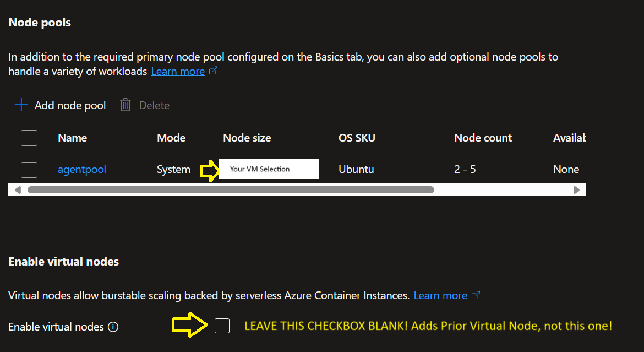Click external link icon beside node pools Learn more

[214, 71]
